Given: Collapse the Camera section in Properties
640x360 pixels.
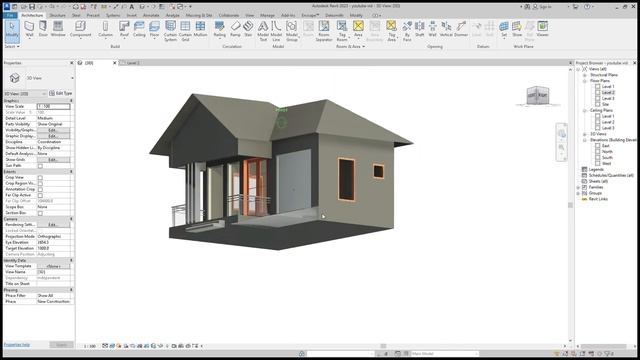Looking at the screenshot, I should click(71, 219).
